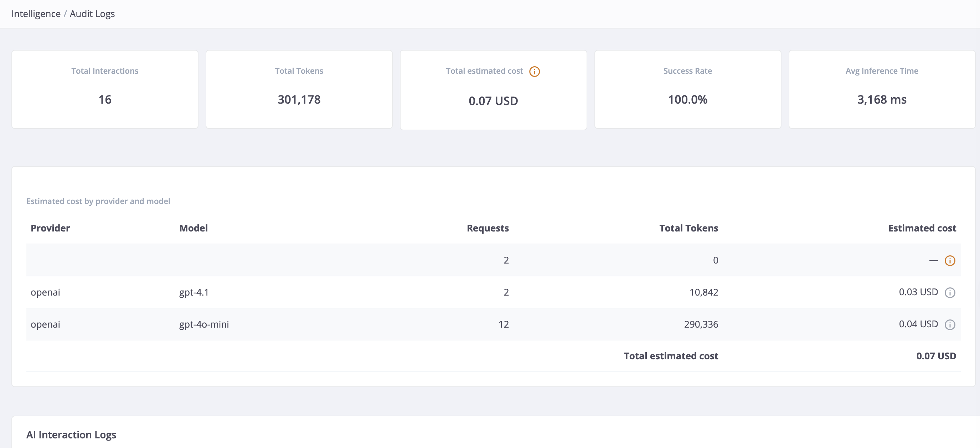Click the Provider column header
The width and height of the screenshot is (980, 448).
click(50, 228)
